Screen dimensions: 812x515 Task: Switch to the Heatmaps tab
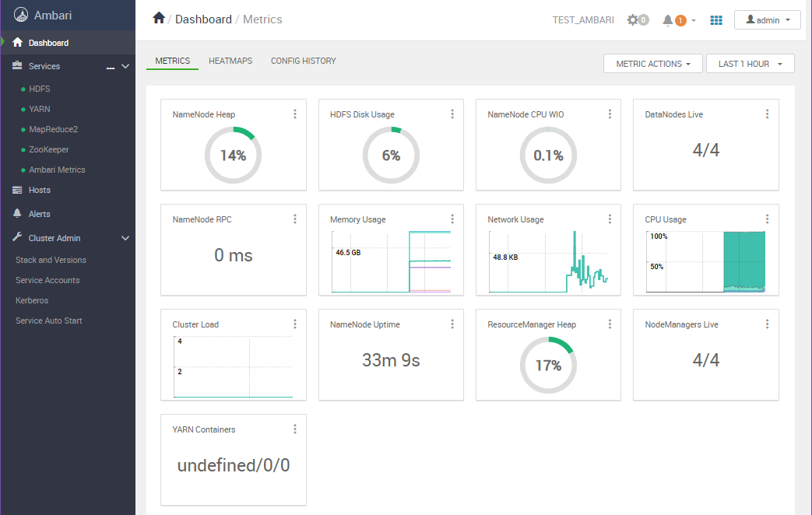click(230, 61)
